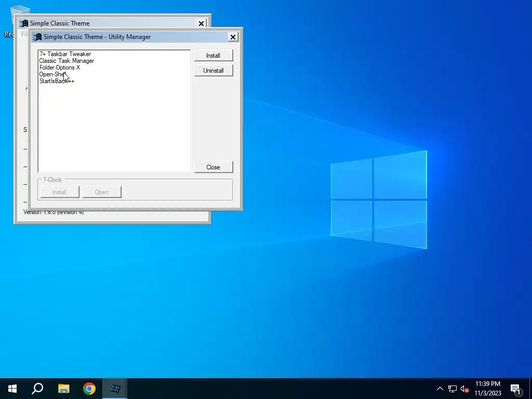Click the Close button in Utility Manager

pyautogui.click(x=214, y=167)
